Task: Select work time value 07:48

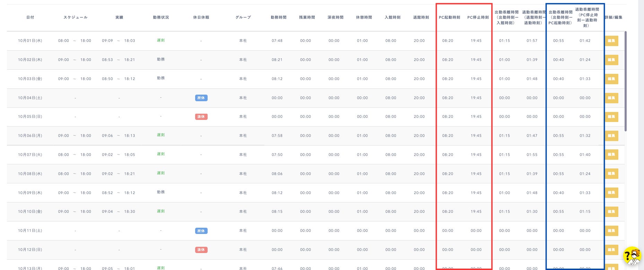Action: click(x=277, y=41)
